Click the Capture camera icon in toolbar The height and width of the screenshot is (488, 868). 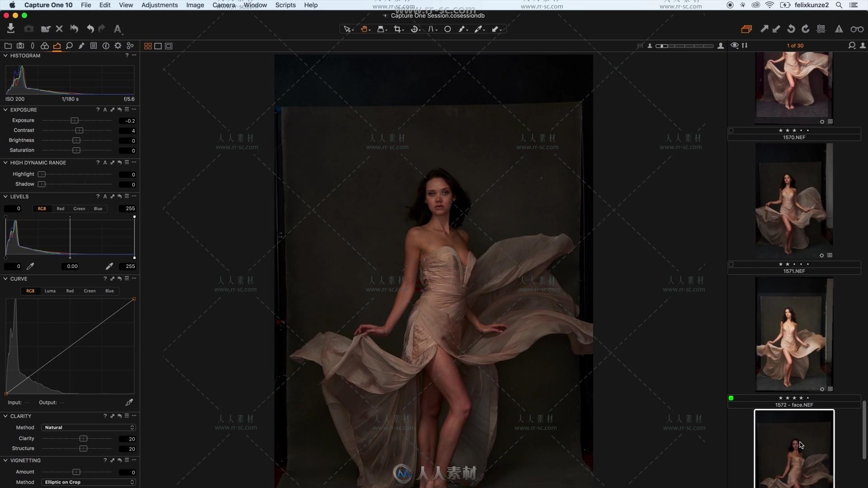pyautogui.click(x=28, y=29)
